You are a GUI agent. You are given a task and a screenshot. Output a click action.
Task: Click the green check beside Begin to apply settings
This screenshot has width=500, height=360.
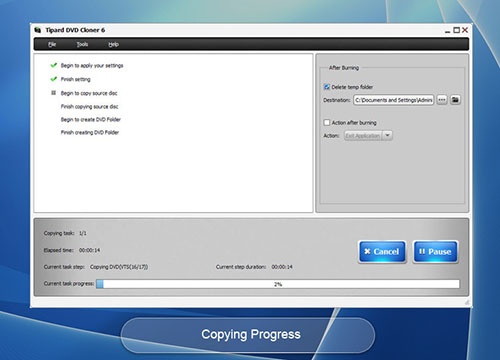point(54,65)
